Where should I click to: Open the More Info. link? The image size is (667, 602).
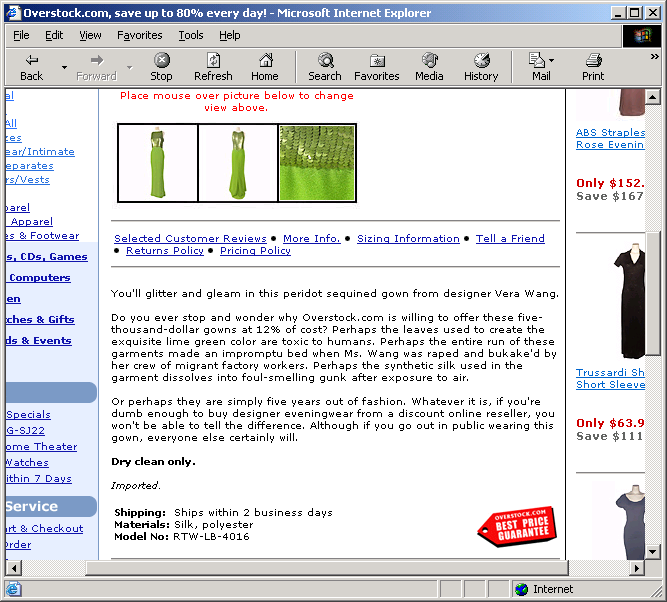312,239
